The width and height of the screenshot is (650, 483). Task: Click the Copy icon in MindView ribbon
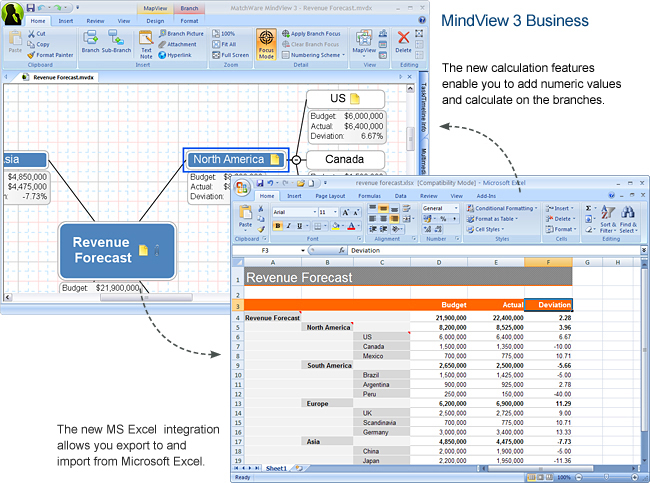click(x=31, y=44)
